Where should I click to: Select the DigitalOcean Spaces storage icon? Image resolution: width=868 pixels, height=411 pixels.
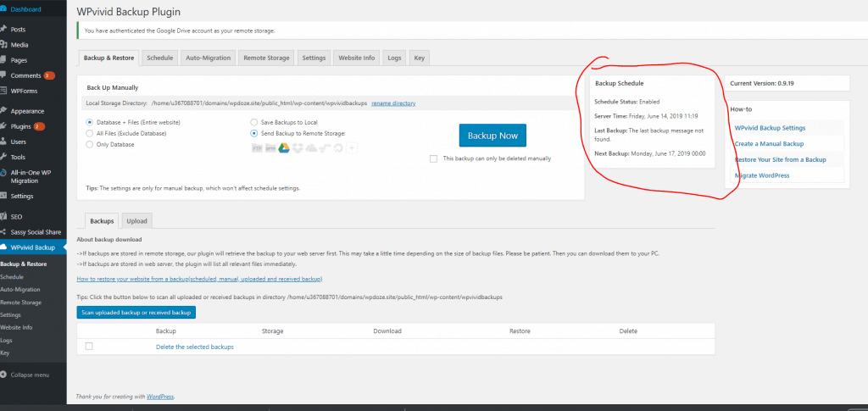point(338,148)
